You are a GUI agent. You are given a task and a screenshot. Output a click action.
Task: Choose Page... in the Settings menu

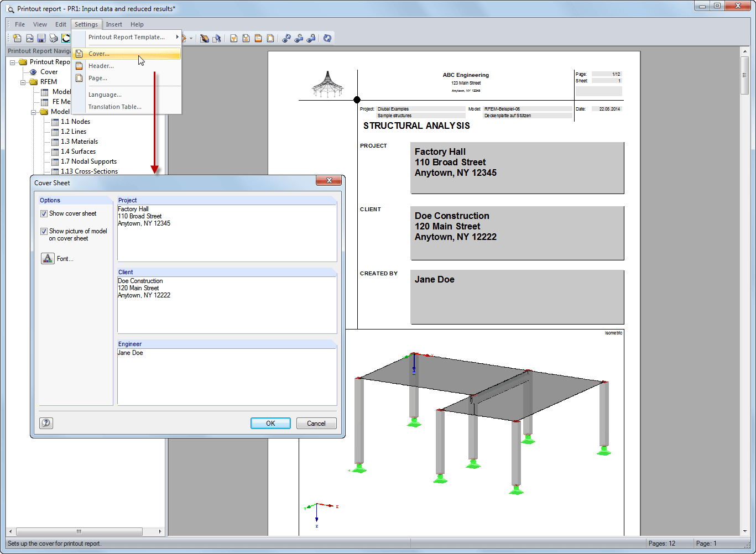tap(127, 78)
